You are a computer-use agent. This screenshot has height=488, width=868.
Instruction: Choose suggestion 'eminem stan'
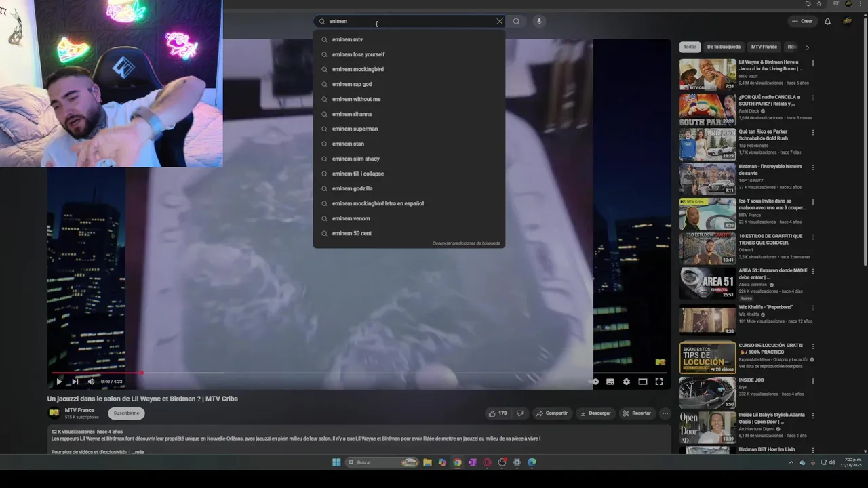pos(409,144)
